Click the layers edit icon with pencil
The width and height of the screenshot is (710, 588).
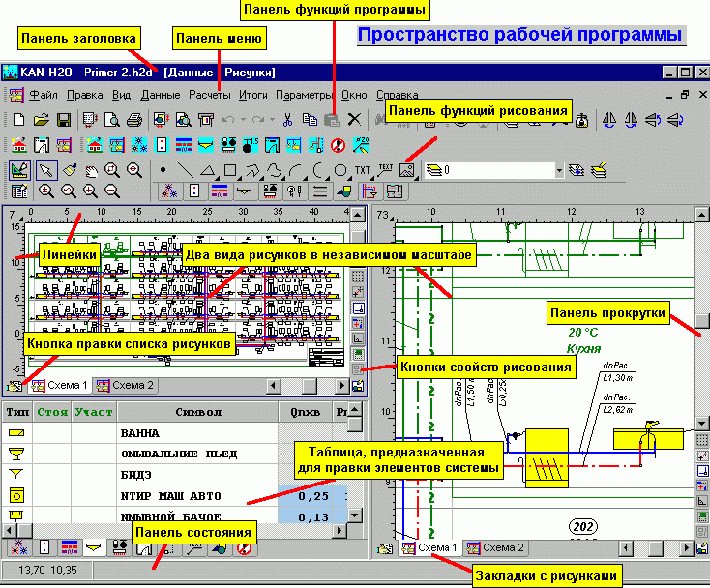tap(599, 170)
